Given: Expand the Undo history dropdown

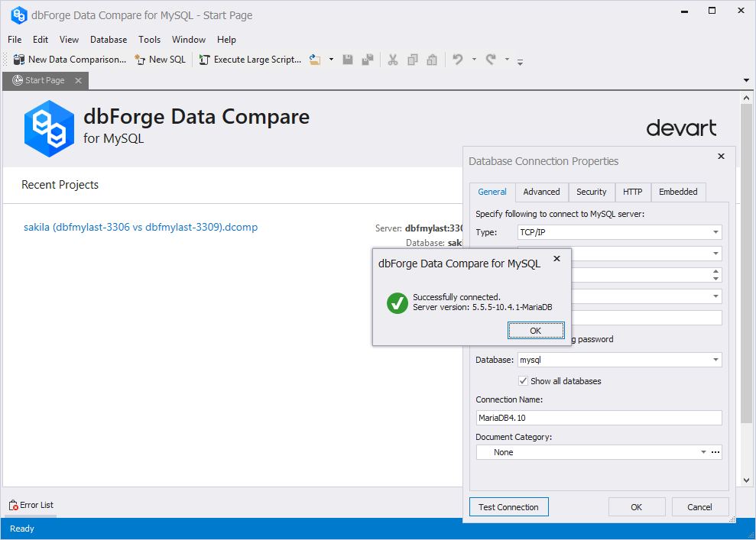Looking at the screenshot, I should pos(474,60).
